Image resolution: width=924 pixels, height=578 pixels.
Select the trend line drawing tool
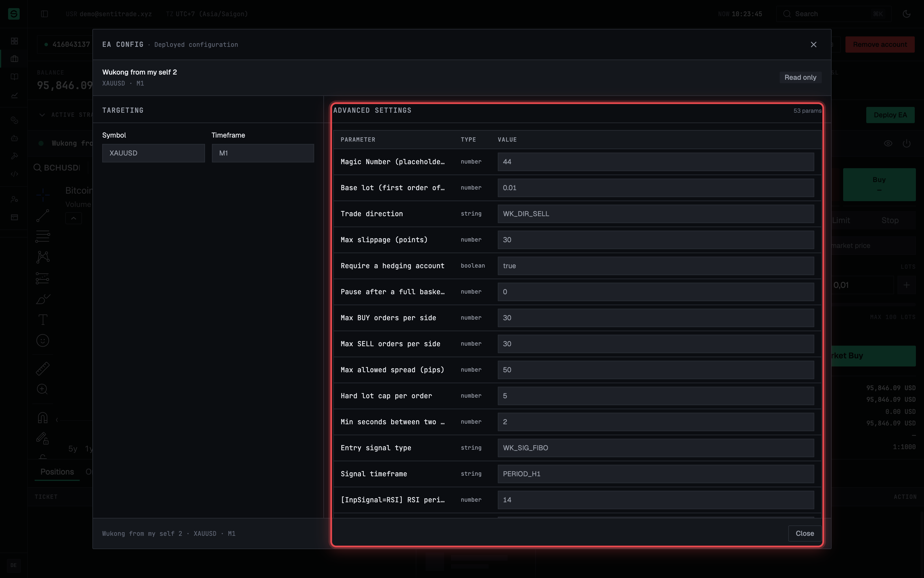[x=43, y=216]
